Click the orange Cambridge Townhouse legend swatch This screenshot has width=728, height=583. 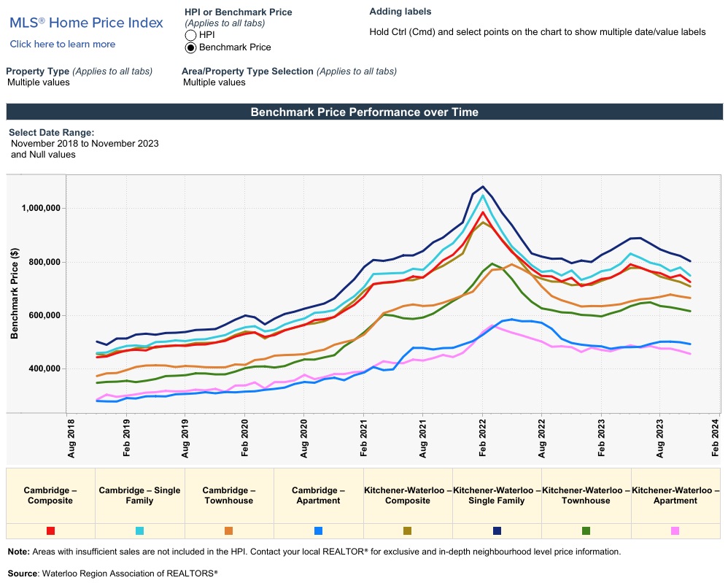pyautogui.click(x=228, y=531)
